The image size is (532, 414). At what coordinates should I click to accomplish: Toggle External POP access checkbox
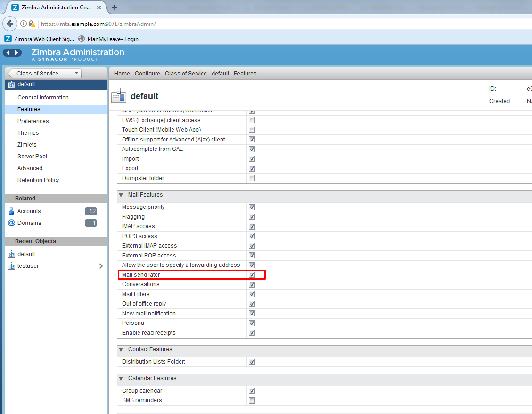(252, 256)
